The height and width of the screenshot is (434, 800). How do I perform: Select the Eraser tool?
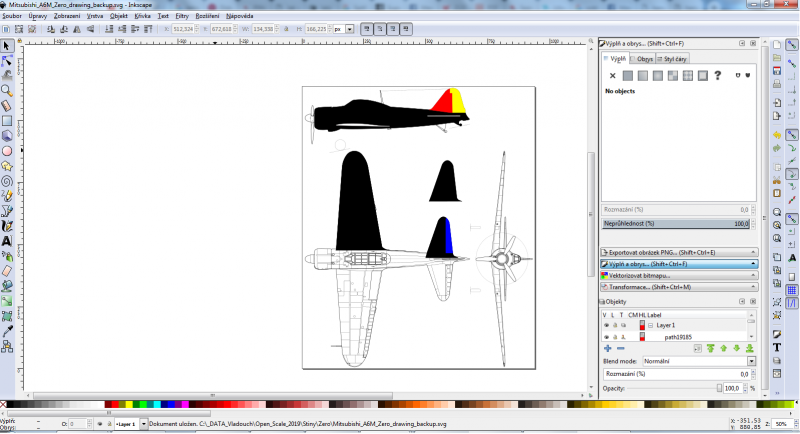[x=7, y=271]
